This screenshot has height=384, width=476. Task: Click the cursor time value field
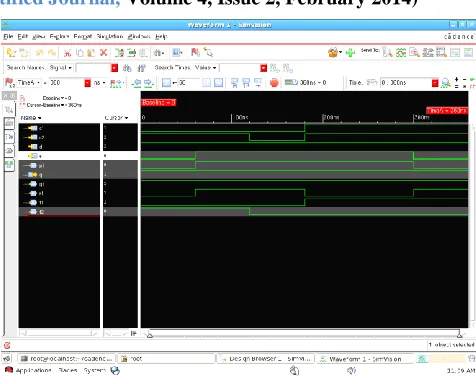[x=67, y=83]
